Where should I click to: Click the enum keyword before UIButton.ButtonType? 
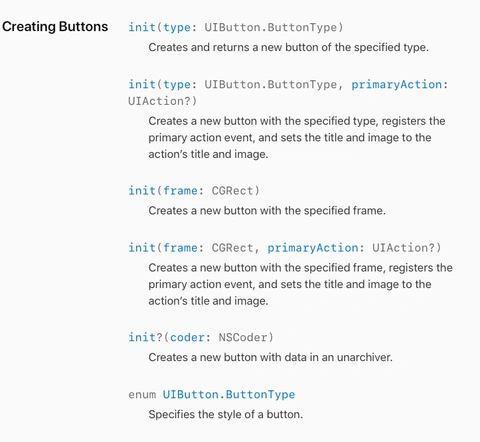tap(142, 395)
